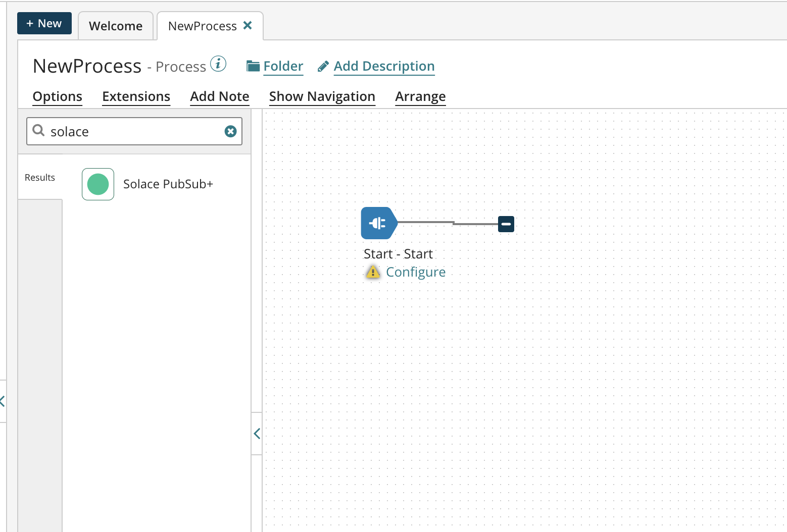Switch to the Welcome tab
Viewport: 787px width, 532px height.
tap(116, 26)
